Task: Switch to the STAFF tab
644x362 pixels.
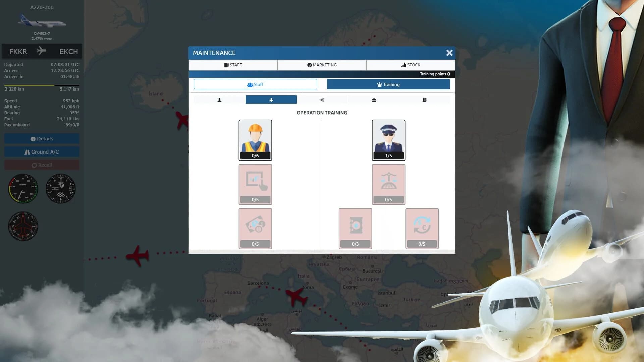Action: 233,65
